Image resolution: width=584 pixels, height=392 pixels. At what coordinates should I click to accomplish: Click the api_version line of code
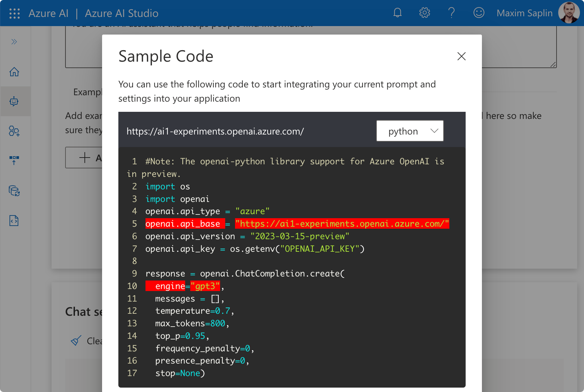tap(247, 236)
